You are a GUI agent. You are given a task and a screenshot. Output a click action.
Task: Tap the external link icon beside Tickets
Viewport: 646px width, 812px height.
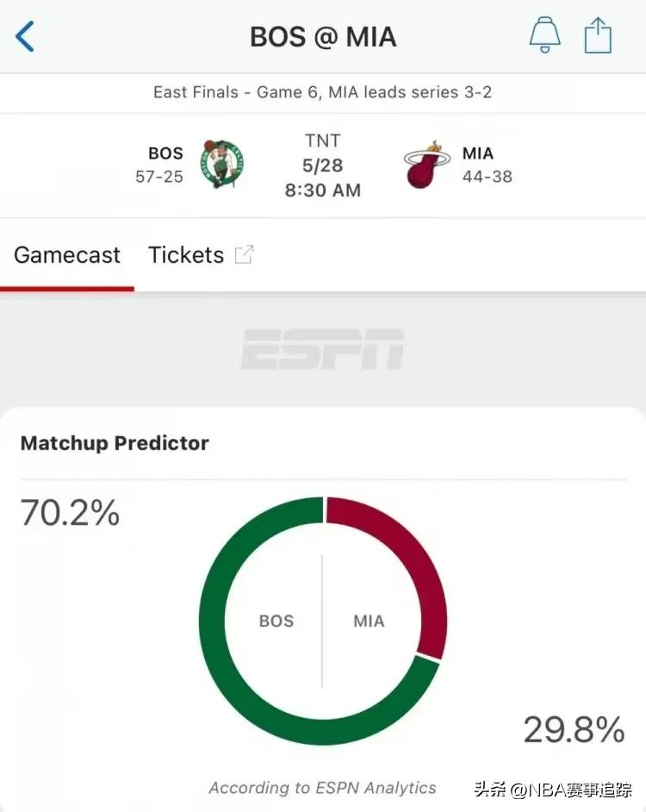[x=245, y=254]
